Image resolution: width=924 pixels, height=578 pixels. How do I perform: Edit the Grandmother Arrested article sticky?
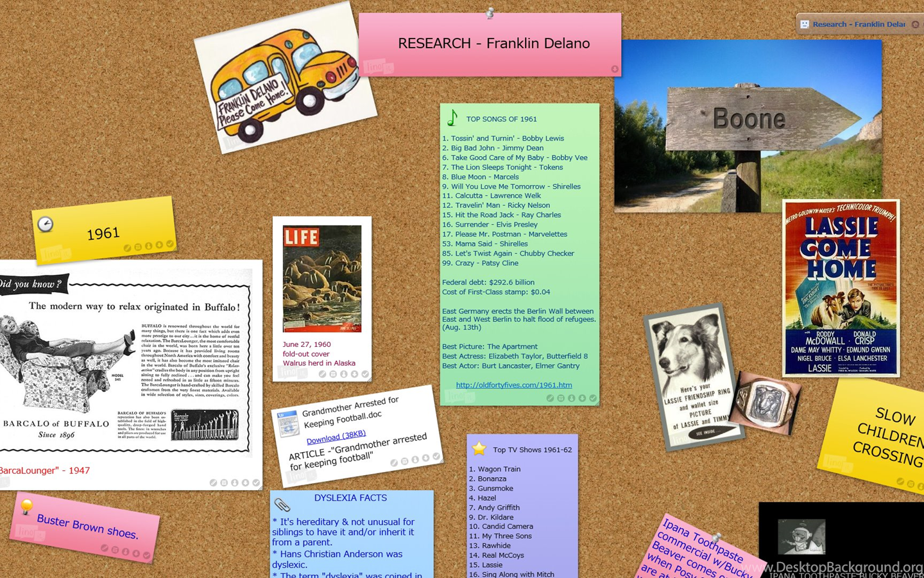pyautogui.click(x=394, y=463)
